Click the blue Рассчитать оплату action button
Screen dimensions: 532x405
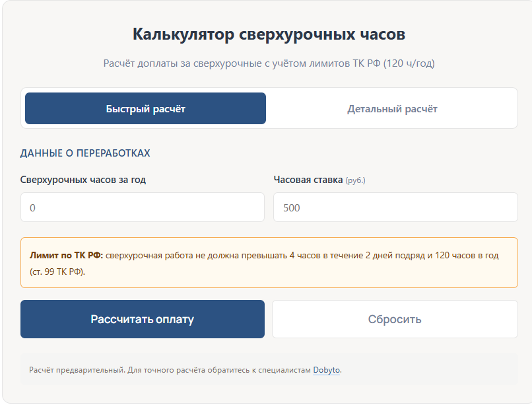(x=143, y=319)
